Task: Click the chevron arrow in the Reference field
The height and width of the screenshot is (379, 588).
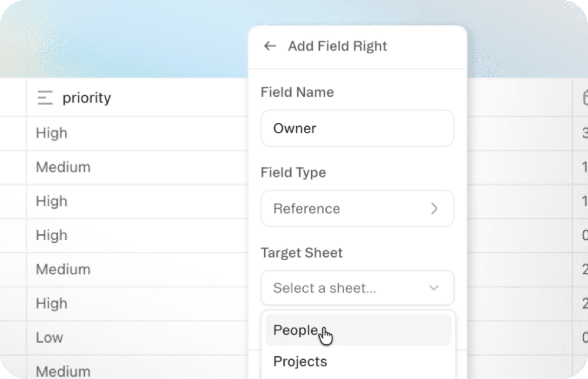Action: coord(434,209)
